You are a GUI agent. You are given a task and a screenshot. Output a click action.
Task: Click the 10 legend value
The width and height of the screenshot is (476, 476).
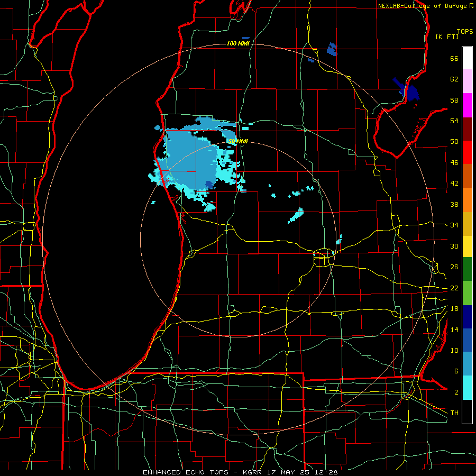(454, 351)
